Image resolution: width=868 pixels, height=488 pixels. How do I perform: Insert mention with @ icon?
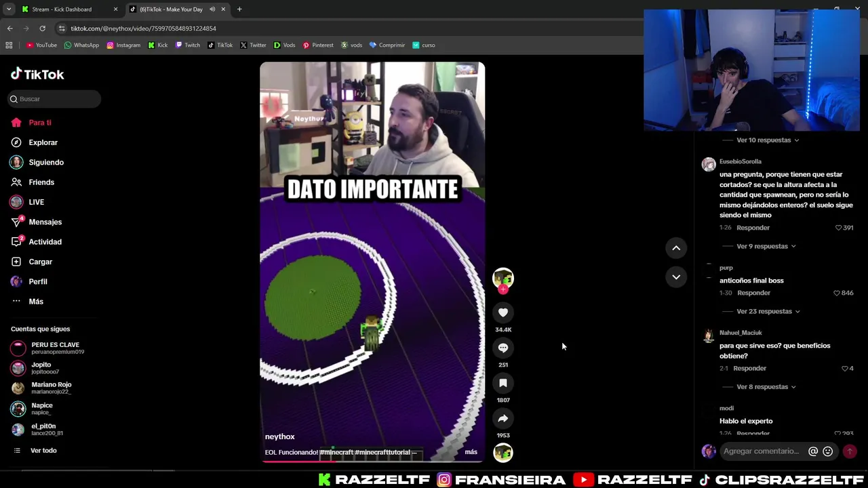(813, 451)
